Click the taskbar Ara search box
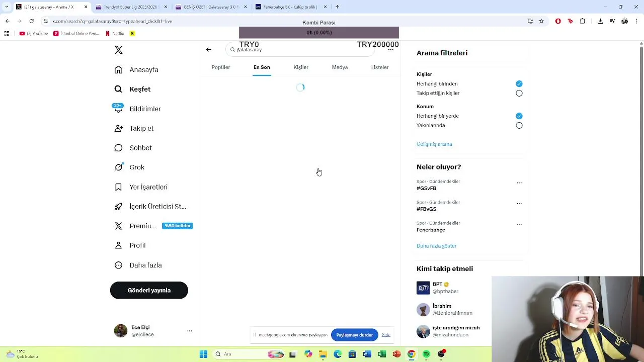This screenshot has width=644, height=362. point(249,354)
